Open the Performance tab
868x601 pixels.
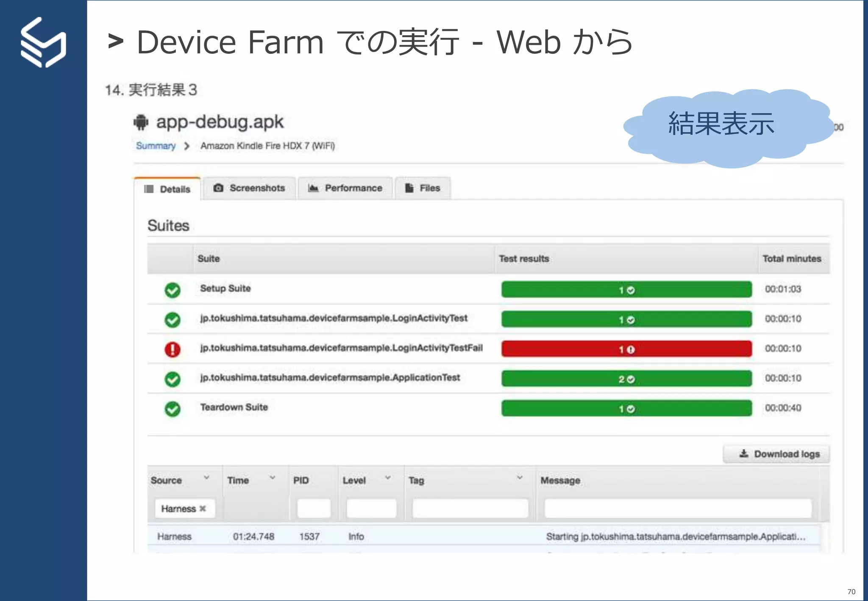point(345,188)
